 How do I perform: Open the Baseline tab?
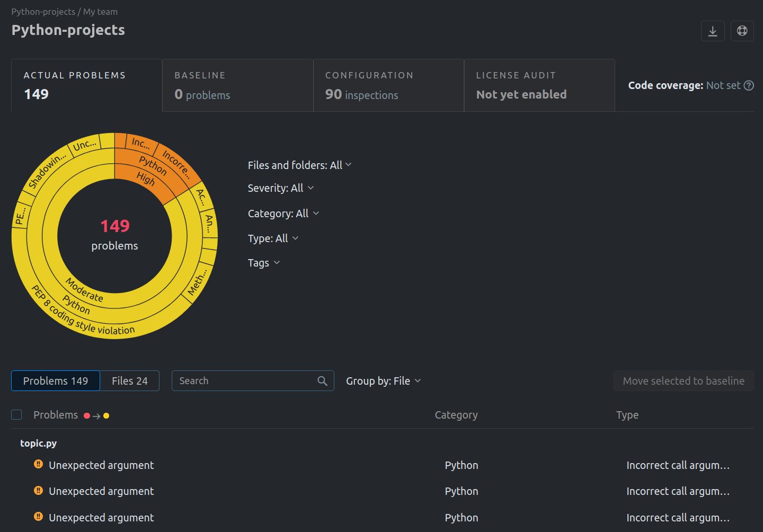[237, 85]
